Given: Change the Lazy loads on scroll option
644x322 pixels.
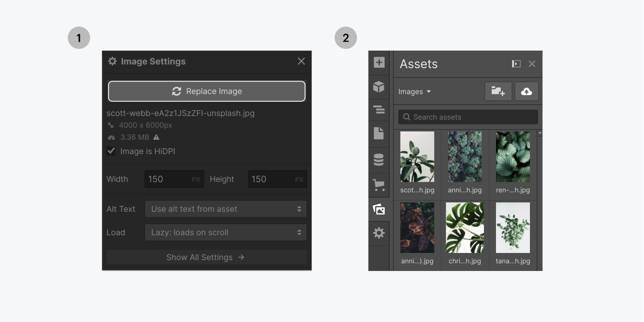Looking at the screenshot, I should [x=226, y=232].
